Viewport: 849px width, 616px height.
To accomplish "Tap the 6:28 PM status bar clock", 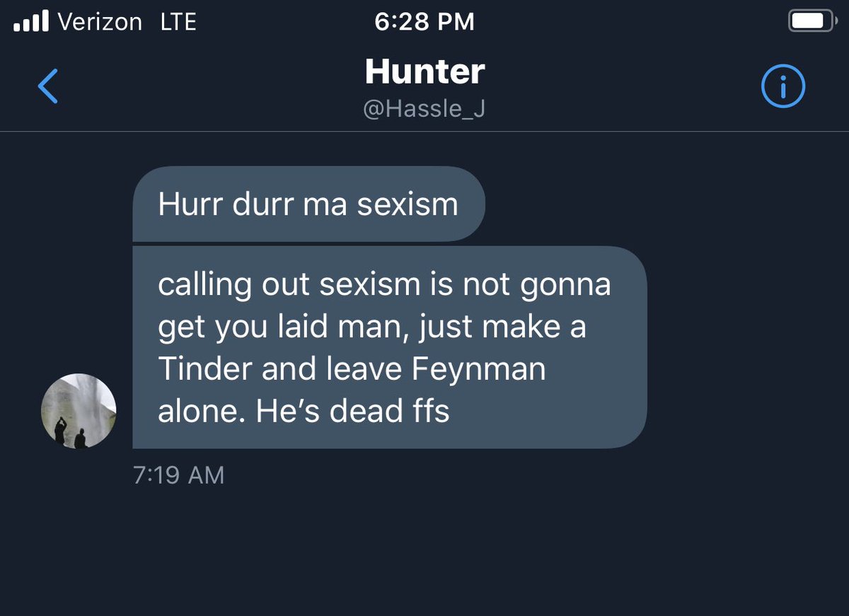I will (x=424, y=22).
